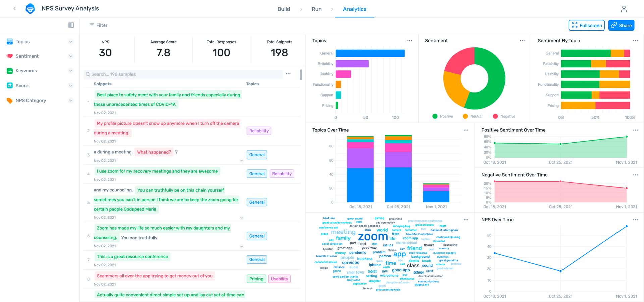Click the Share button
The width and height of the screenshot is (644, 302).
621,25
